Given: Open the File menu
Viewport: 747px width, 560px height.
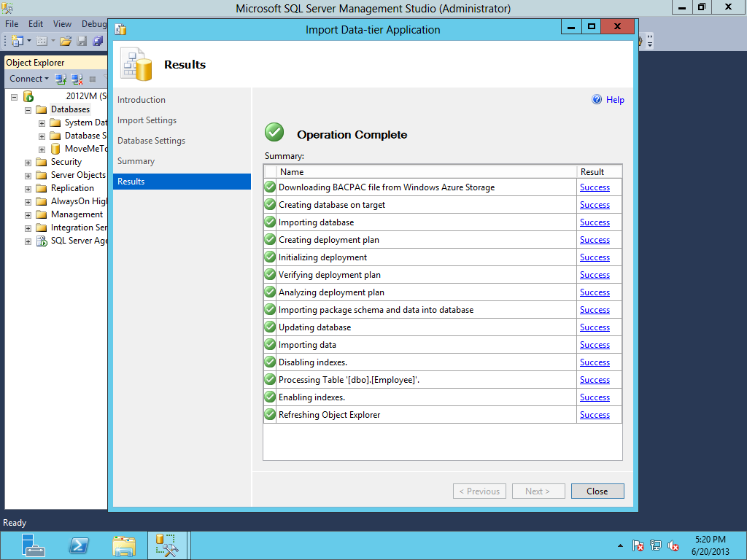Looking at the screenshot, I should [12, 24].
